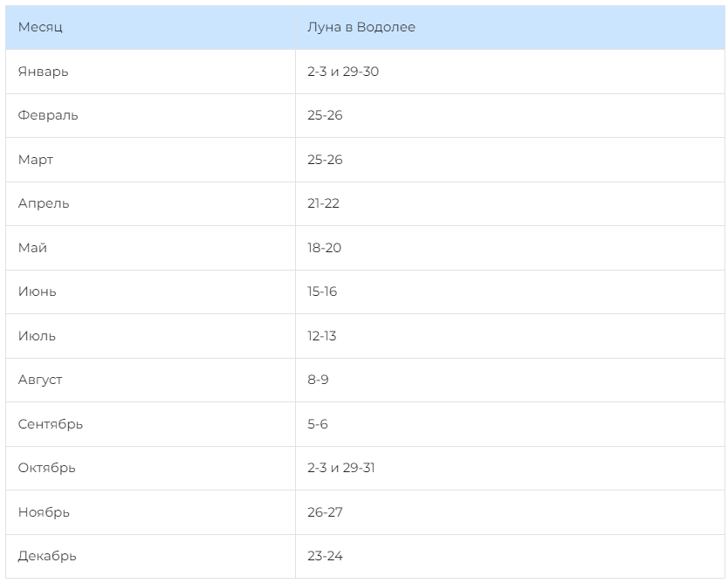Select the "Ноябрь" month cell
Viewport: 728px width, 583px height.
44,512
